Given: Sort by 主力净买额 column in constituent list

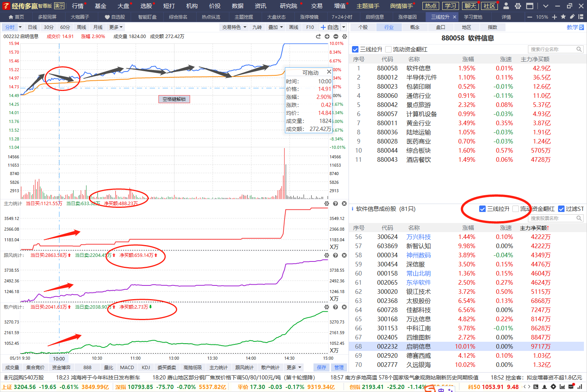Looking at the screenshot, I should tap(535, 228).
